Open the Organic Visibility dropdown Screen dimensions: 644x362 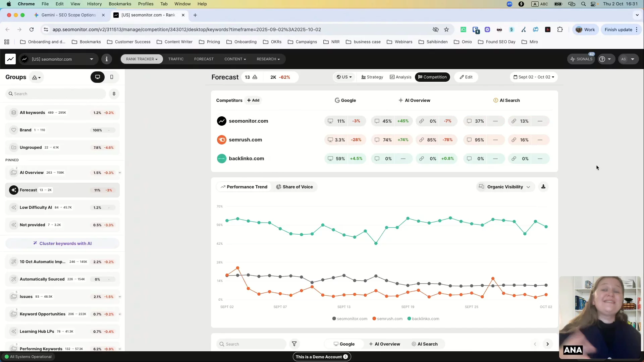pos(505,187)
